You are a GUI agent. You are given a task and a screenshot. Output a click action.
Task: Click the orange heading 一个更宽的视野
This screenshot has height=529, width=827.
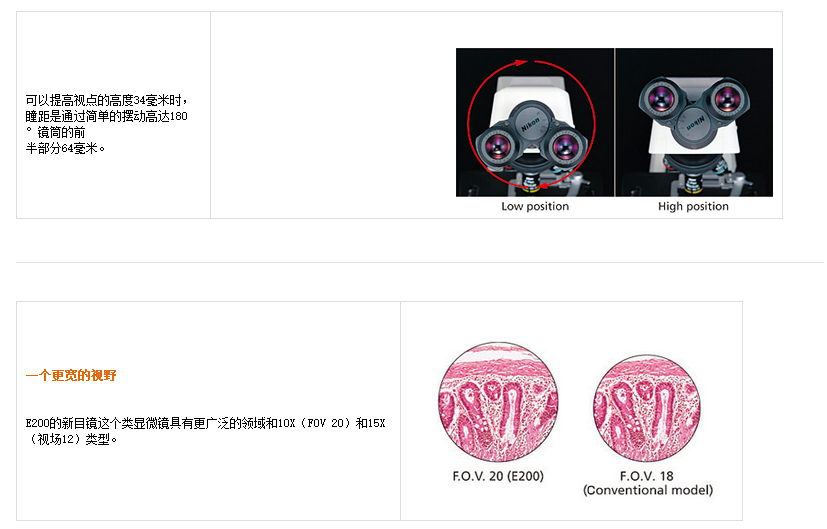pos(71,376)
